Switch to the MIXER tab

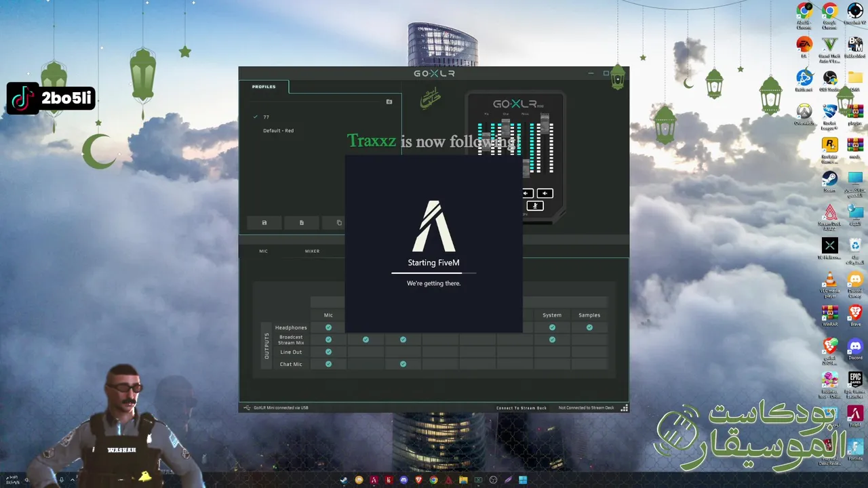coord(312,251)
